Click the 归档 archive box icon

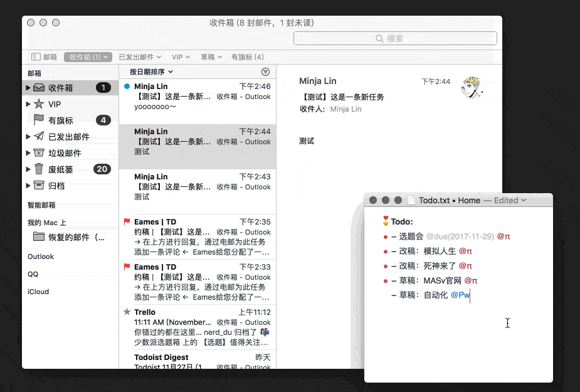(39, 185)
